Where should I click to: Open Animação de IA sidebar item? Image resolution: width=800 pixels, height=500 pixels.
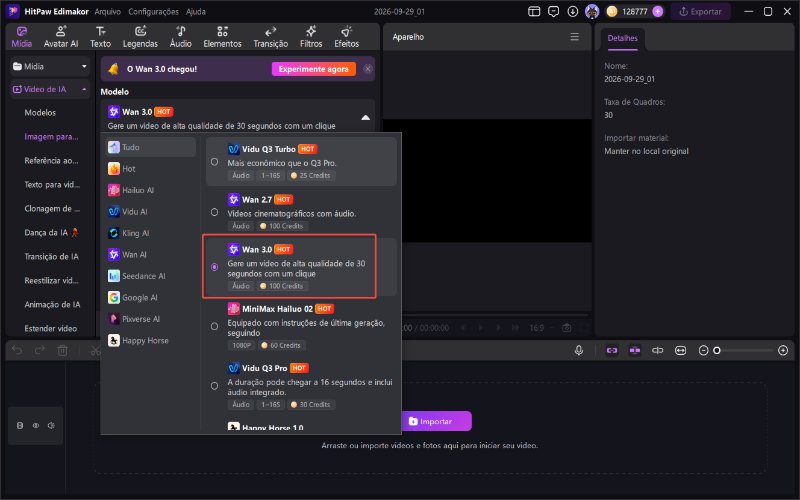point(51,305)
